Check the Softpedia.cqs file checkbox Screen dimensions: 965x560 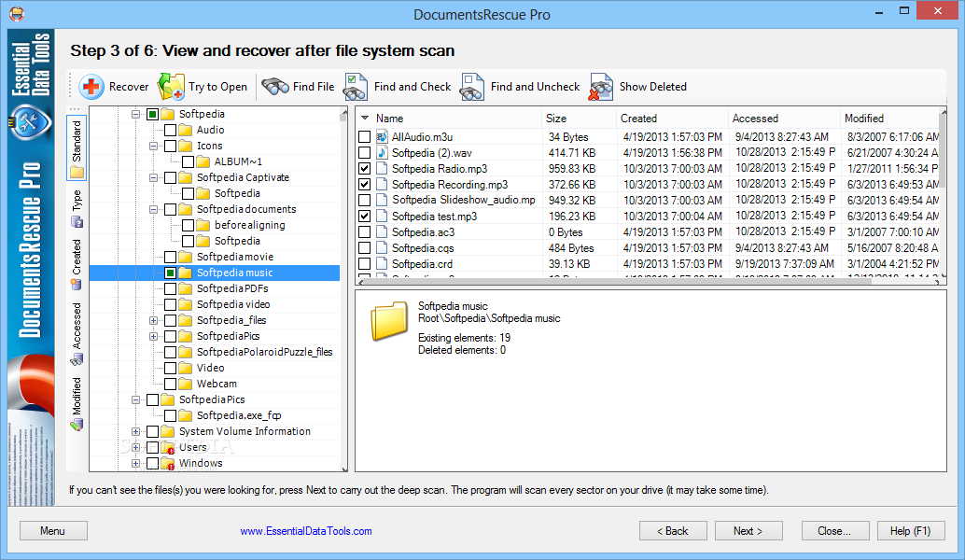364,248
